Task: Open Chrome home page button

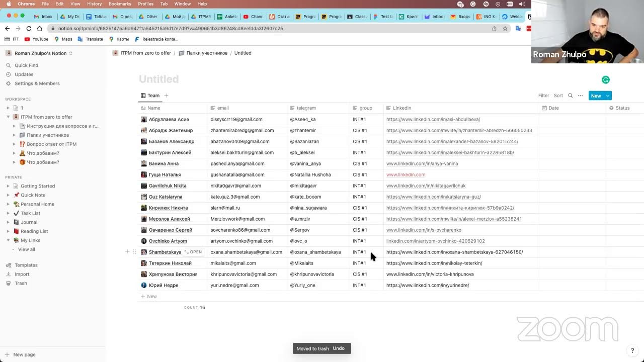Action: coord(39,29)
